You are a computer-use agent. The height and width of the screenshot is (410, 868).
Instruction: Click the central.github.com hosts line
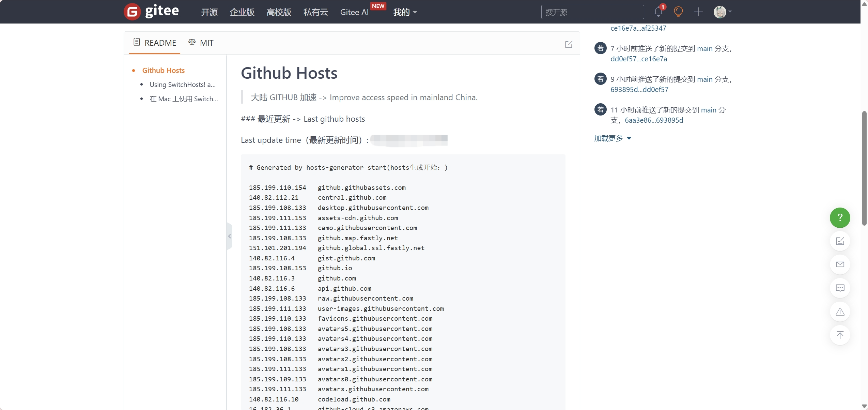click(x=317, y=198)
